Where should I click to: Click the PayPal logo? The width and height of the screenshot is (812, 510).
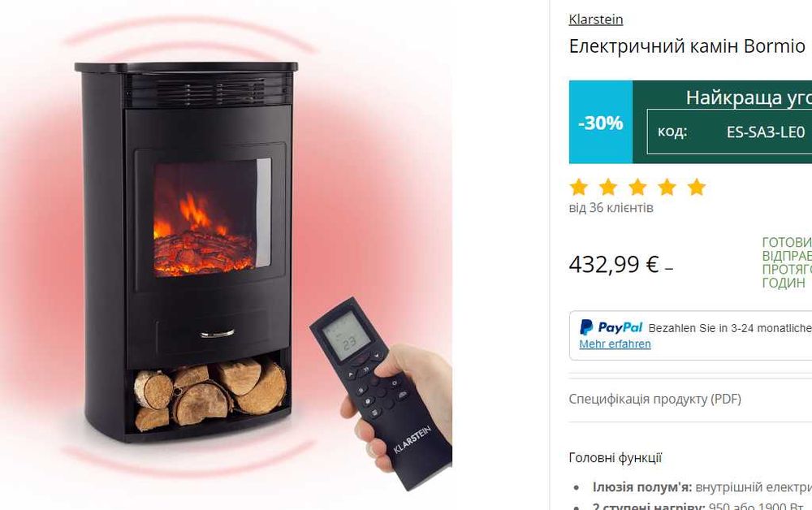pyautogui.click(x=611, y=327)
